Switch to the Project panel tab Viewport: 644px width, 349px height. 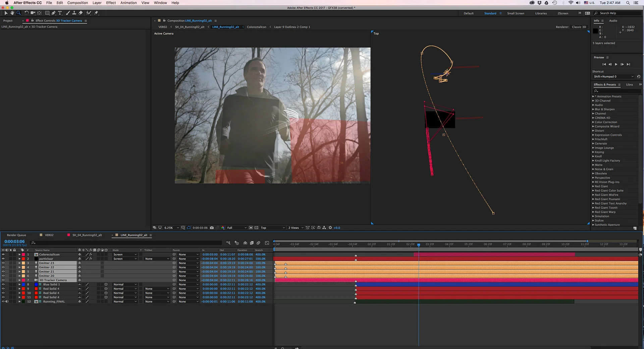coord(8,21)
